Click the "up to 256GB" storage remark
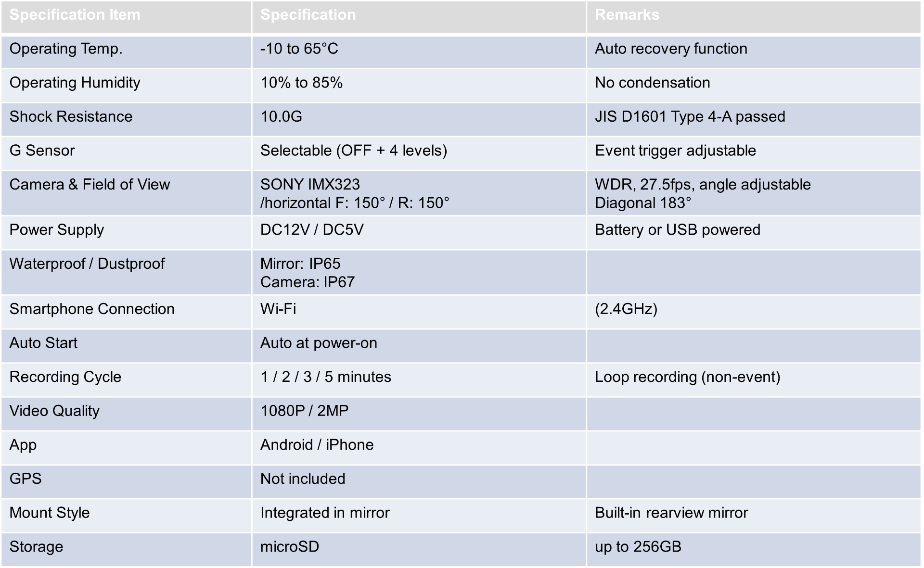Viewport: 924px width, 568px height. coord(638,546)
